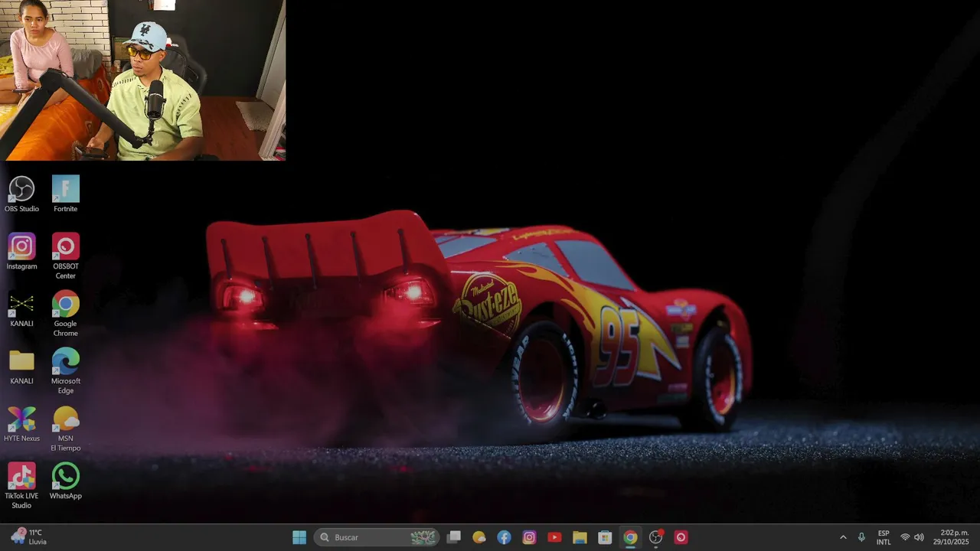Open the Windows Start menu

pyautogui.click(x=299, y=537)
